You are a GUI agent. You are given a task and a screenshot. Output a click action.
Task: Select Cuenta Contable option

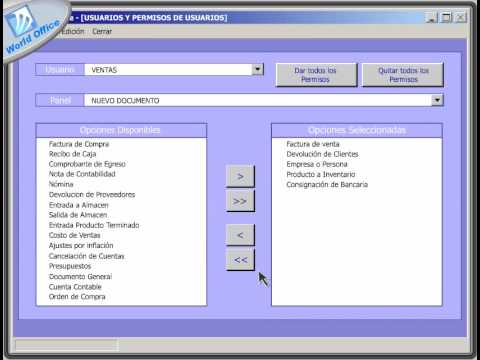tap(75, 287)
